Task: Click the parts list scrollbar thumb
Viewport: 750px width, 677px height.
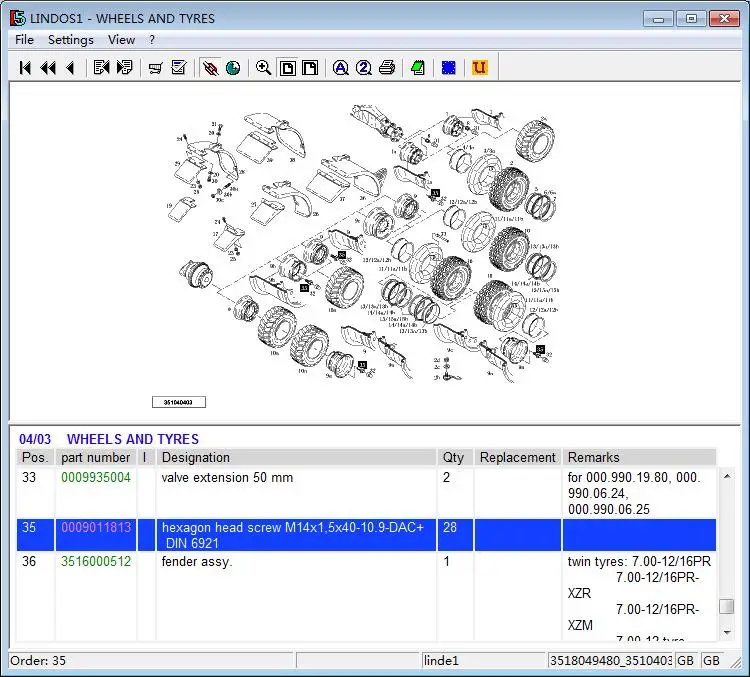Action: (x=727, y=606)
